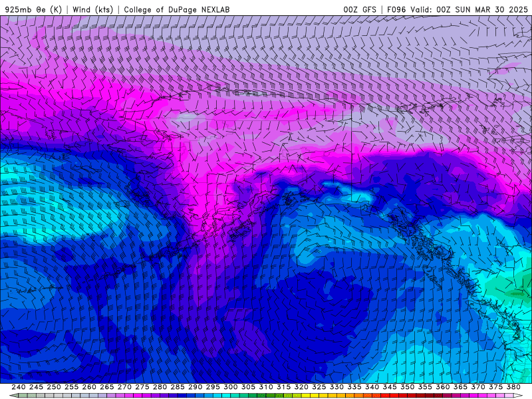Click the "Valid: 00Z SUN MAR 30 2025" text
This screenshot has height=399, width=532.
coord(469,9)
